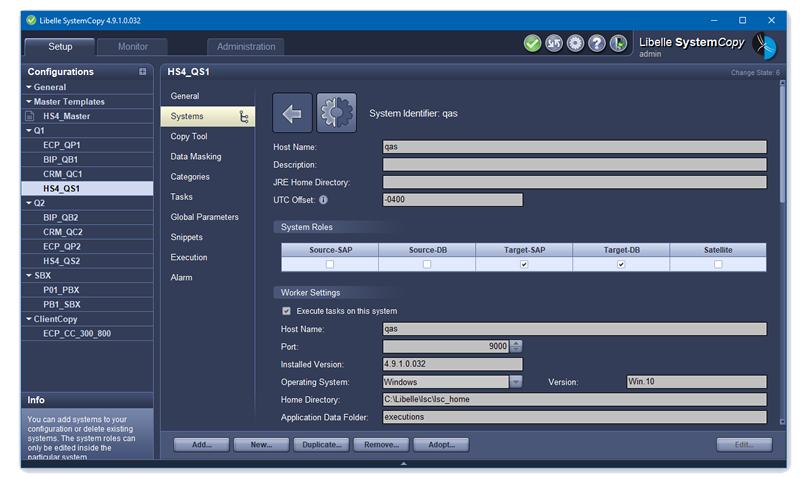800x478 pixels.
Task: Click the add icon in Configurations header
Action: point(143,72)
